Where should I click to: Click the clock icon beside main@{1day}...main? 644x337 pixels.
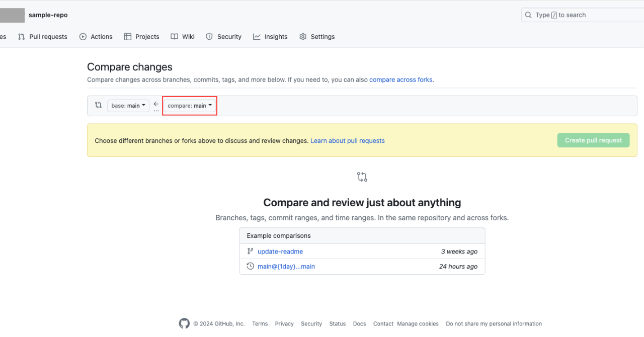(x=250, y=266)
